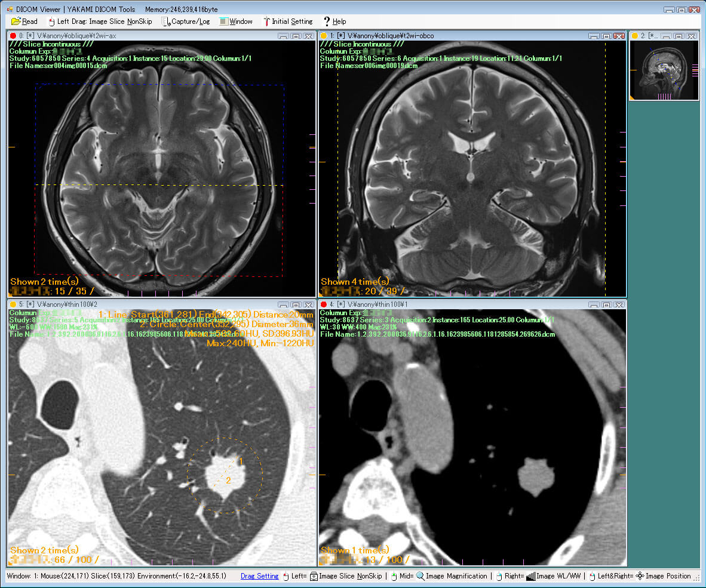This screenshot has height=588, width=706.
Task: Click the Window toolbar icon
Action: point(223,21)
